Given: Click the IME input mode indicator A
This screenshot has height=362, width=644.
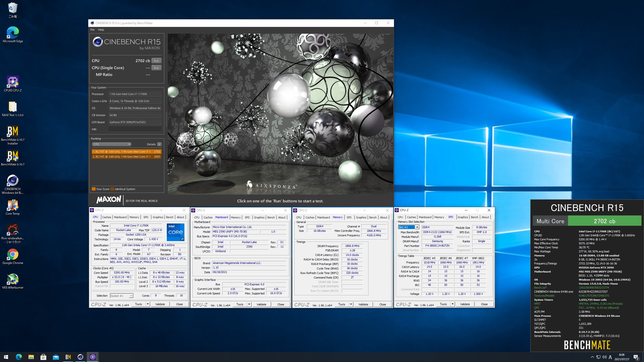Looking at the screenshot, I should coord(610,357).
